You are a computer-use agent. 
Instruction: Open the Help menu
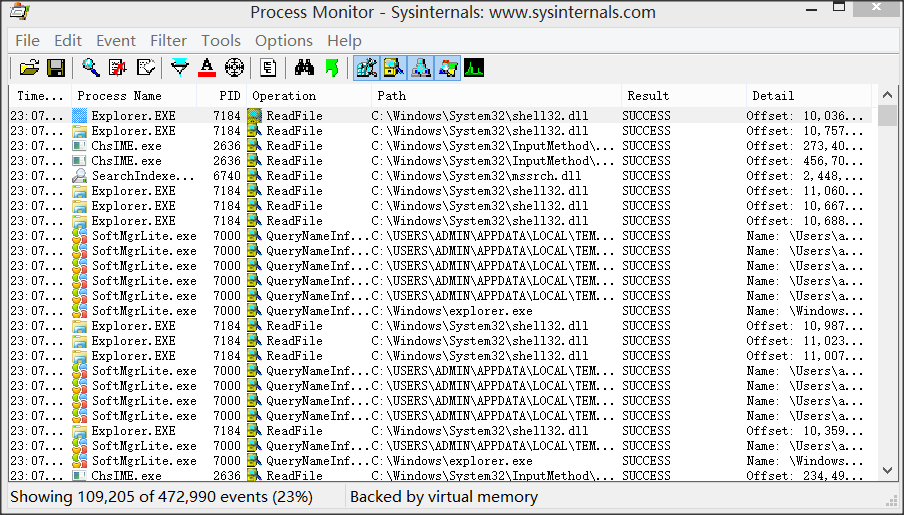[344, 40]
